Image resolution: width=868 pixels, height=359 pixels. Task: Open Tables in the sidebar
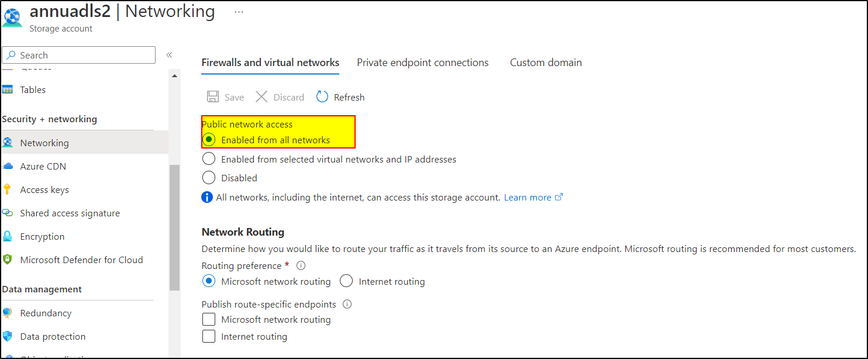coord(32,89)
